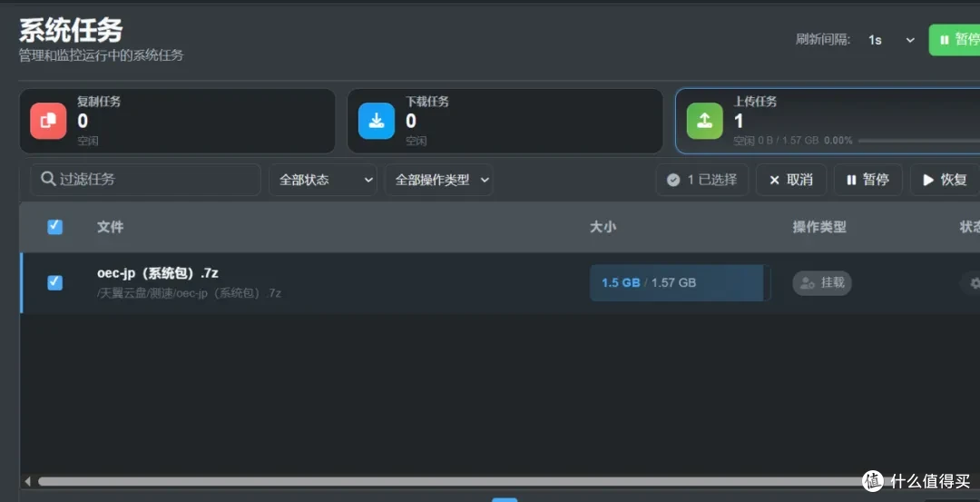Open the download tasks card (下载任务)
This screenshot has width=980, height=502.
pyautogui.click(x=505, y=121)
